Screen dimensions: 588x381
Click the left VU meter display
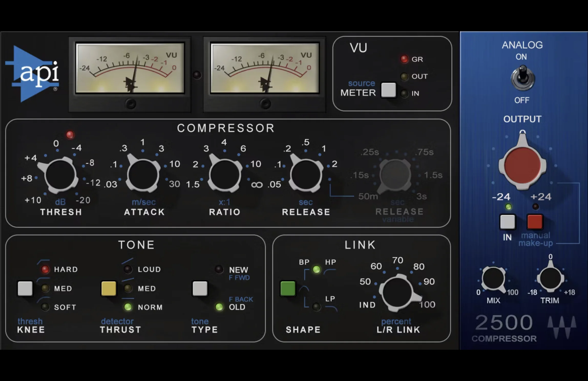coord(130,68)
